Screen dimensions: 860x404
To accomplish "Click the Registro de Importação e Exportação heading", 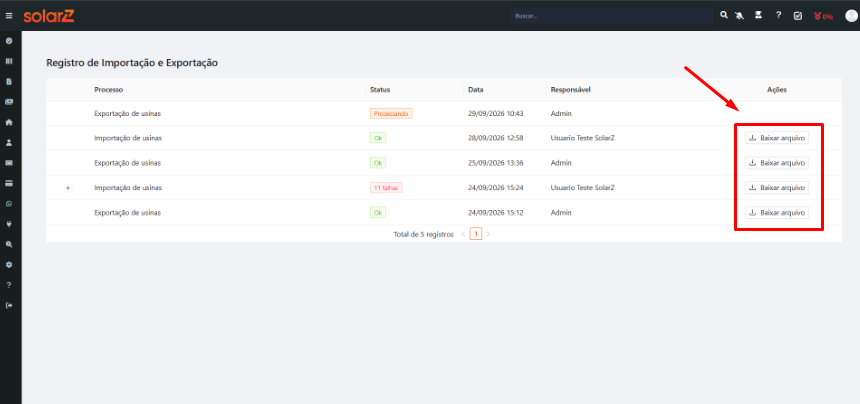I will click(x=132, y=63).
